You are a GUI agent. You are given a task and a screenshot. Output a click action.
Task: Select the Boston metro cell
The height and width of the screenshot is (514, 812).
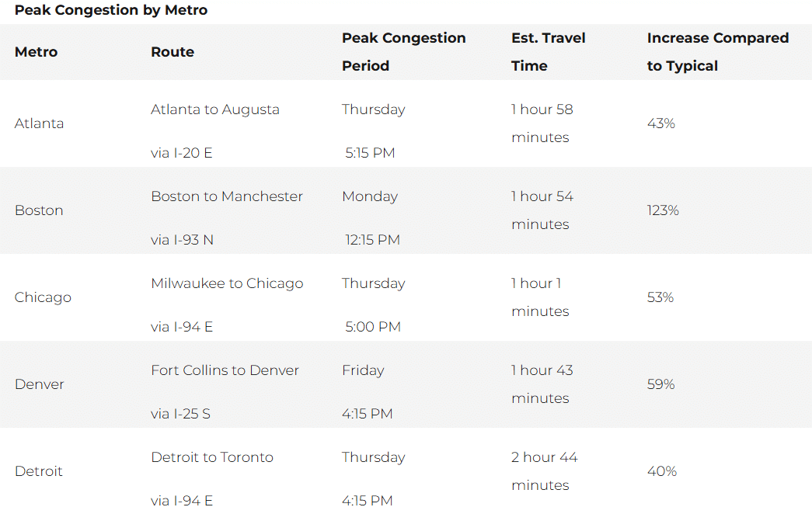(39, 210)
